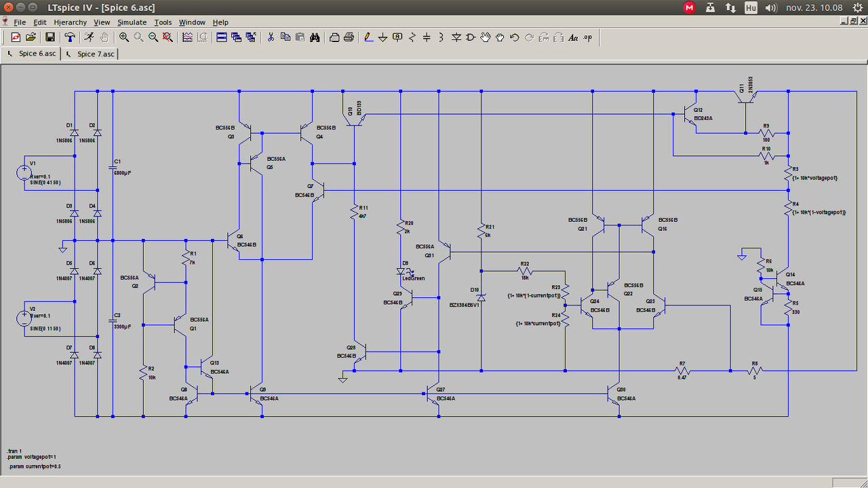The height and width of the screenshot is (488, 868).
Task: Zoom in with magnifier plus icon
Action: click(x=124, y=37)
